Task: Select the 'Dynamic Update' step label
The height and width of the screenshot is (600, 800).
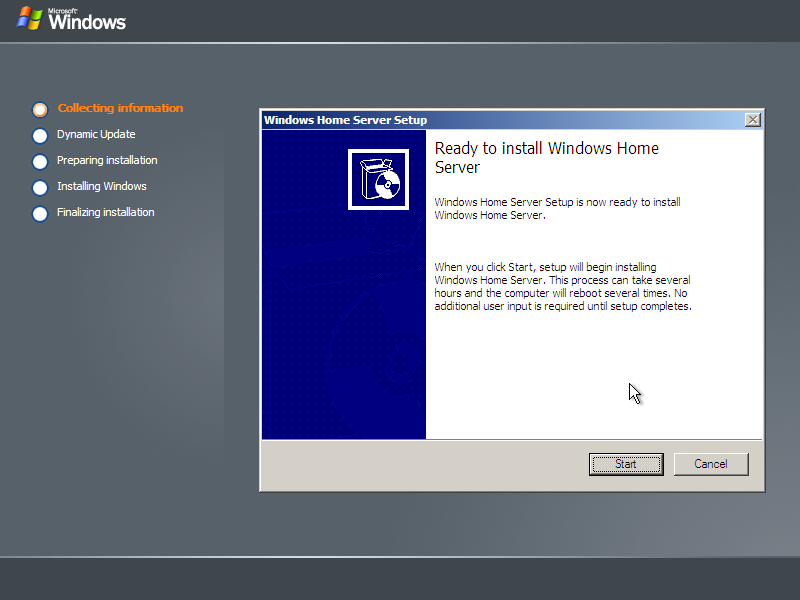Action: (x=96, y=134)
